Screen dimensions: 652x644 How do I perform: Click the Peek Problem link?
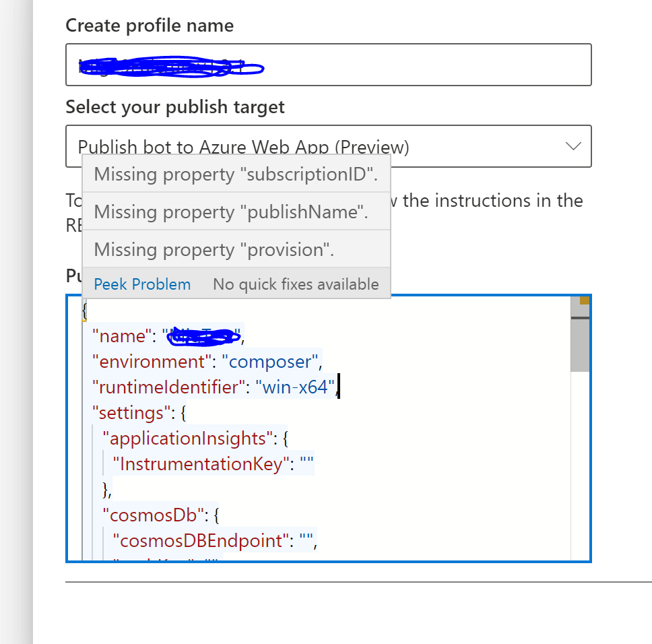[x=141, y=284]
